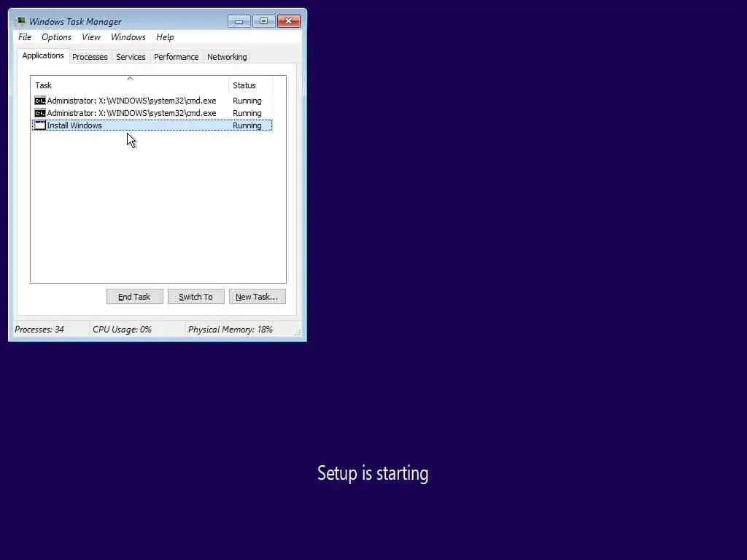
Task: Switch to the Services tab
Action: coord(131,57)
